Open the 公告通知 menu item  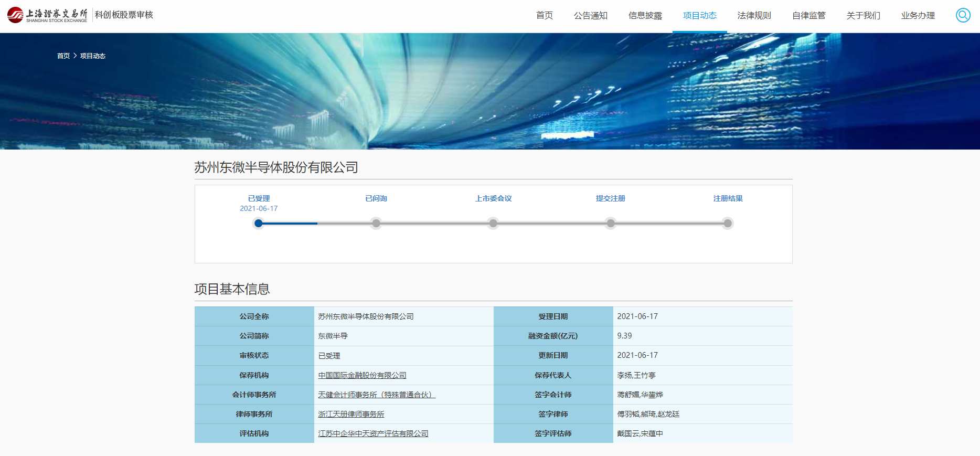coord(591,16)
